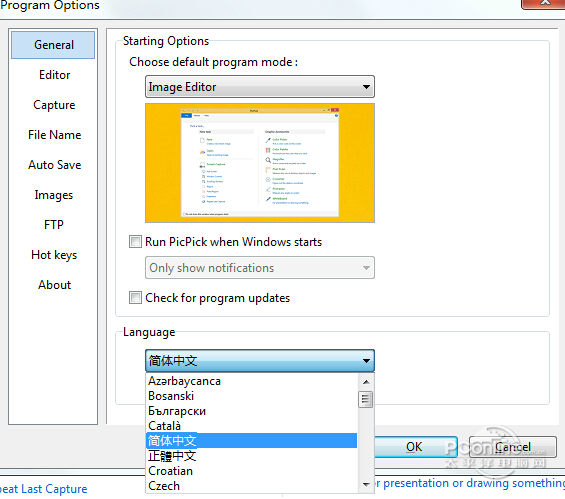
Task: Enable Run PicPick when Windows starts
Action: (135, 241)
